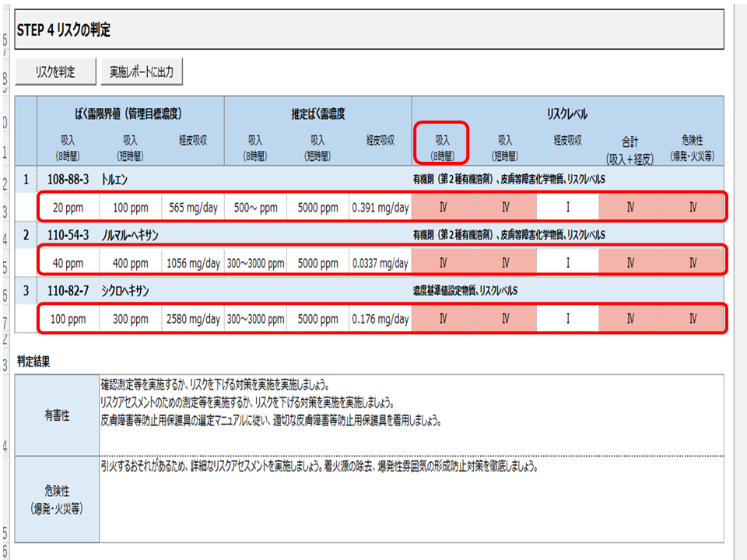
Task: Click the 0.176 mg/day exposure cell
Action: point(380,319)
